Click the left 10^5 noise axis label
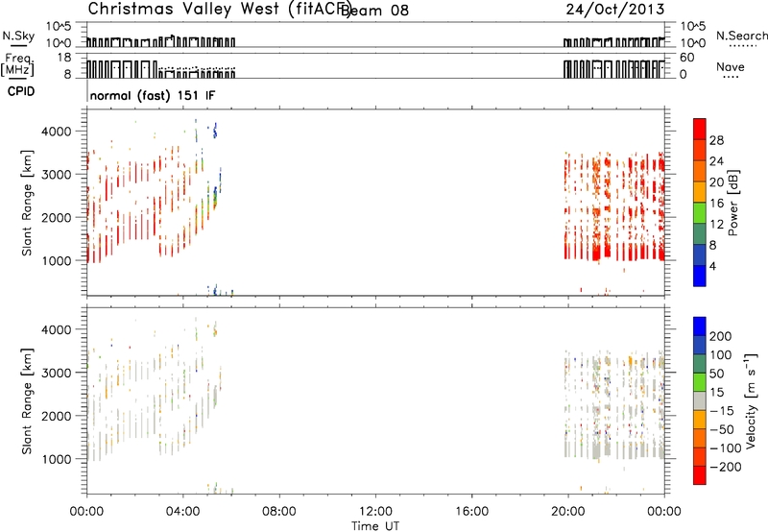 pyautogui.click(x=60, y=26)
